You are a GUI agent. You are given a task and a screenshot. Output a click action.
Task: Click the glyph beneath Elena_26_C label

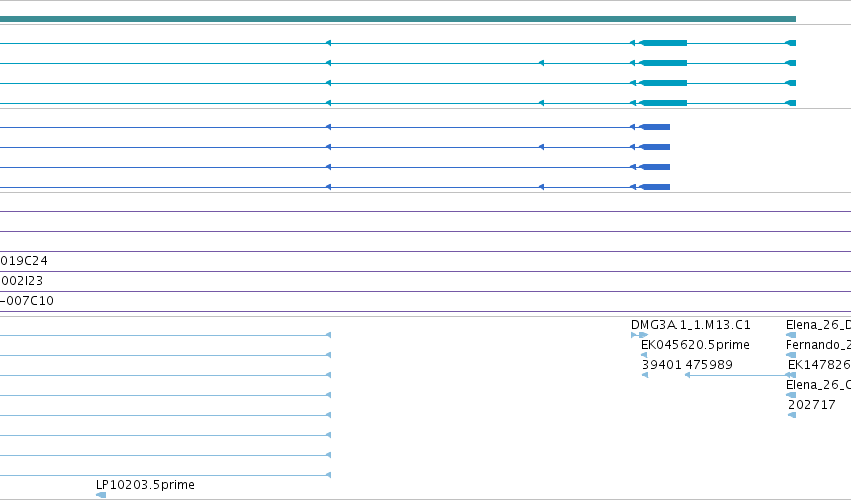click(791, 395)
